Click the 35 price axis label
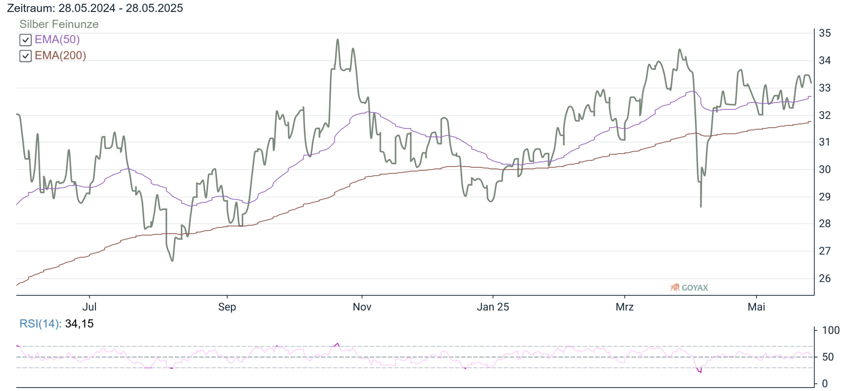 point(825,33)
